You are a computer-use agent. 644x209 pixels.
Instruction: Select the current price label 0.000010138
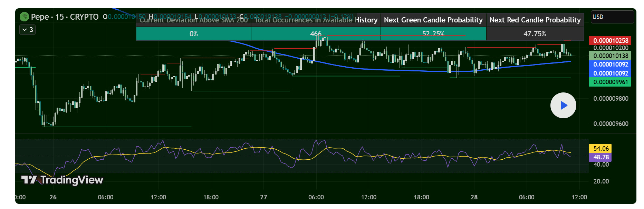pos(610,56)
